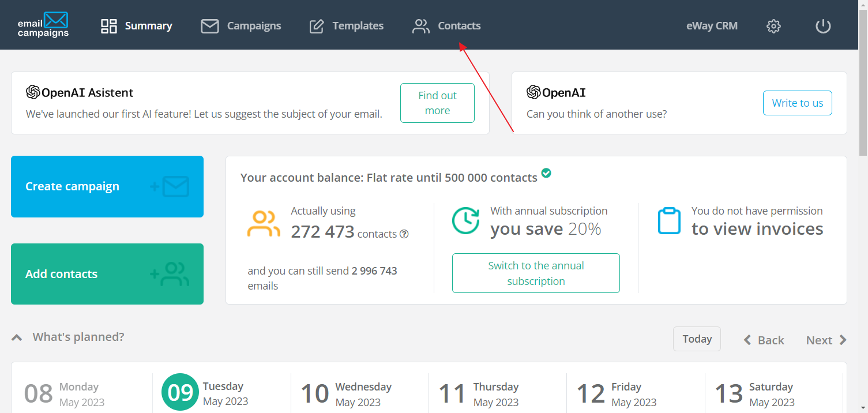Click the contacts help question mark
This screenshot has width=868, height=413.
(x=404, y=234)
